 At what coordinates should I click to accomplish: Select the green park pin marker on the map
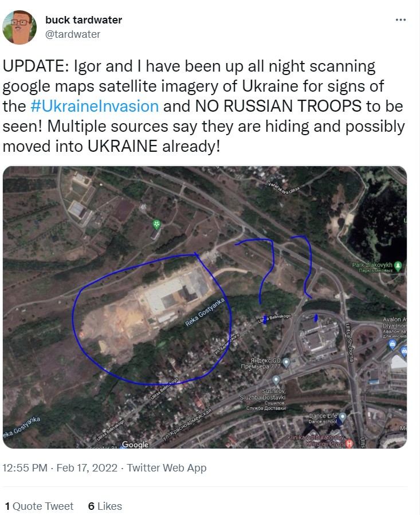pos(157,225)
